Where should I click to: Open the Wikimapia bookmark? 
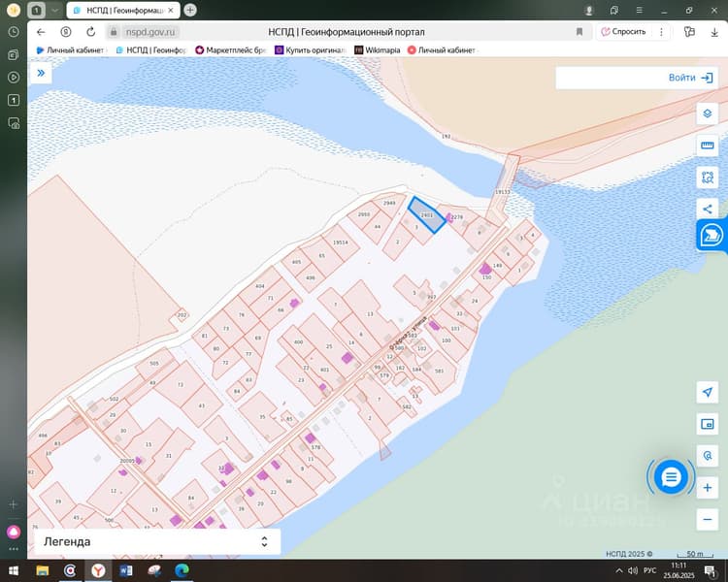point(377,50)
